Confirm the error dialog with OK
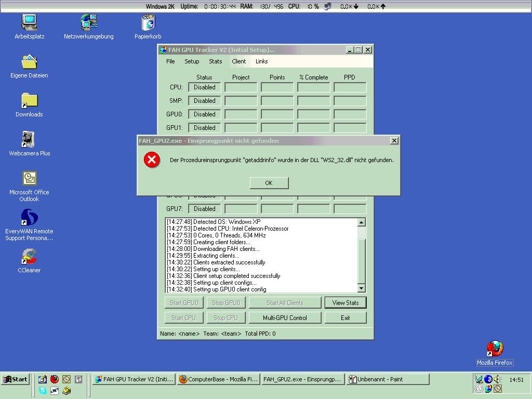The width and height of the screenshot is (532, 399). point(269,183)
